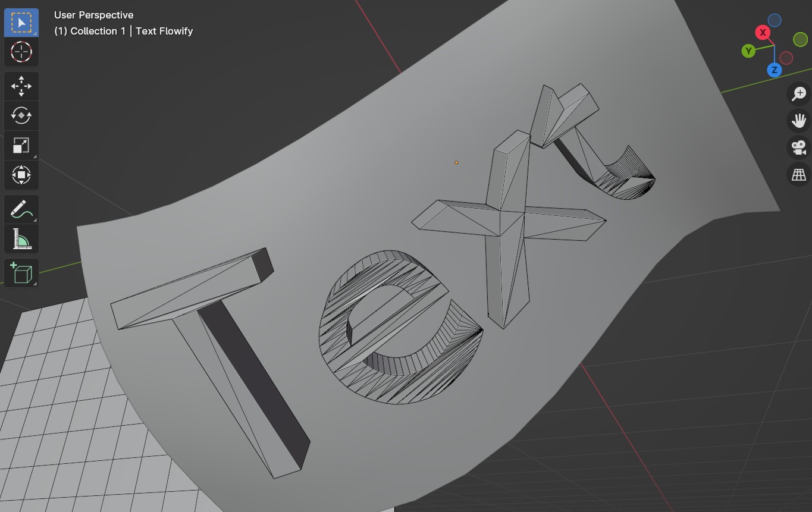Select the Scale tool

(x=21, y=145)
